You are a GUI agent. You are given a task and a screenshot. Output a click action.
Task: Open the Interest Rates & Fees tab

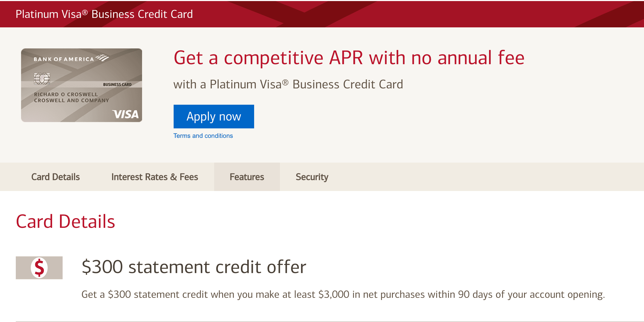coord(155,177)
